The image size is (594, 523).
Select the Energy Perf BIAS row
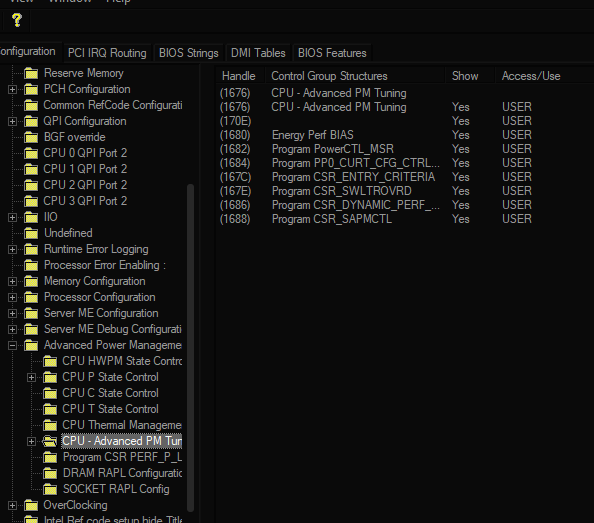[x=405, y=135]
